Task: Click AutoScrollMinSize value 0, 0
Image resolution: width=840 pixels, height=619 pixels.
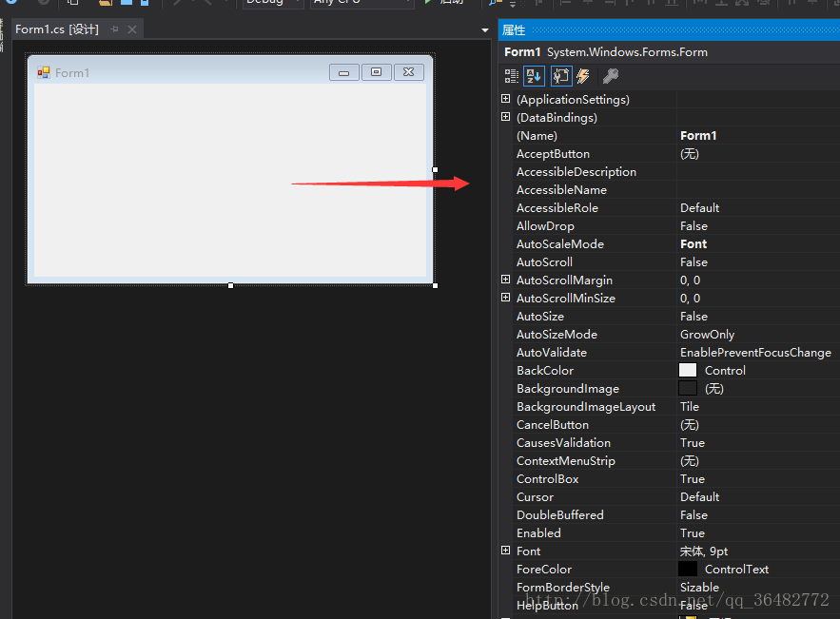Action: [x=690, y=299]
